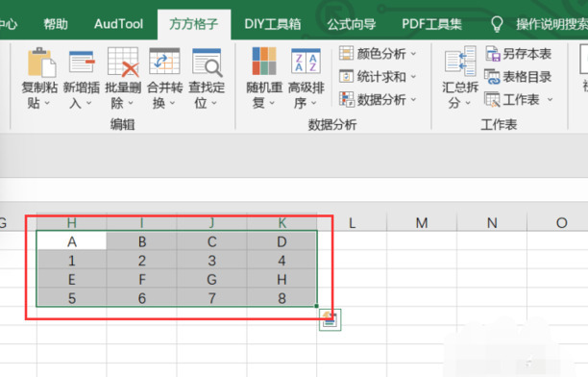Select column header N
The height and width of the screenshot is (377, 588).
pos(492,223)
